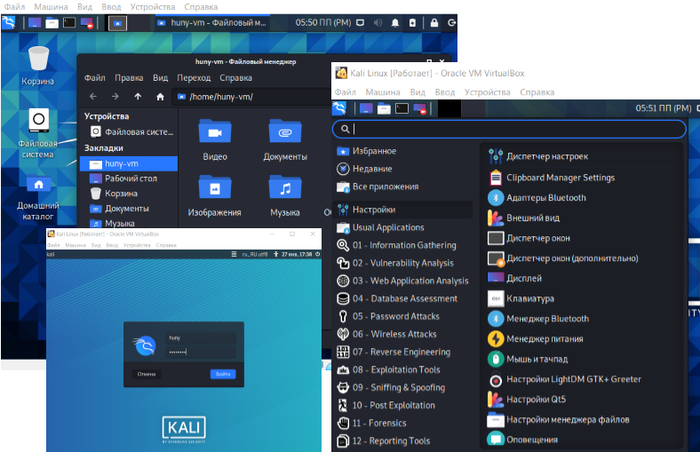Screen dimensions: 700x452
Task: Open 05 - Password Attacks category
Action: coord(403,316)
